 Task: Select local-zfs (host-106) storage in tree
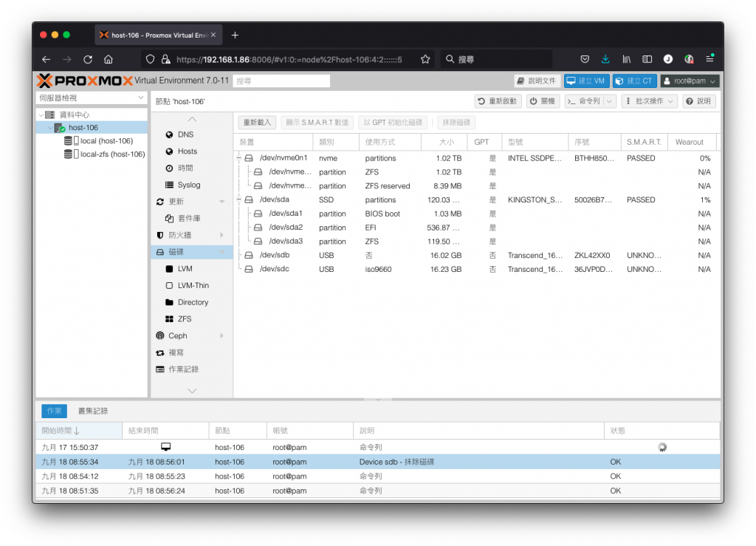[x=105, y=154]
